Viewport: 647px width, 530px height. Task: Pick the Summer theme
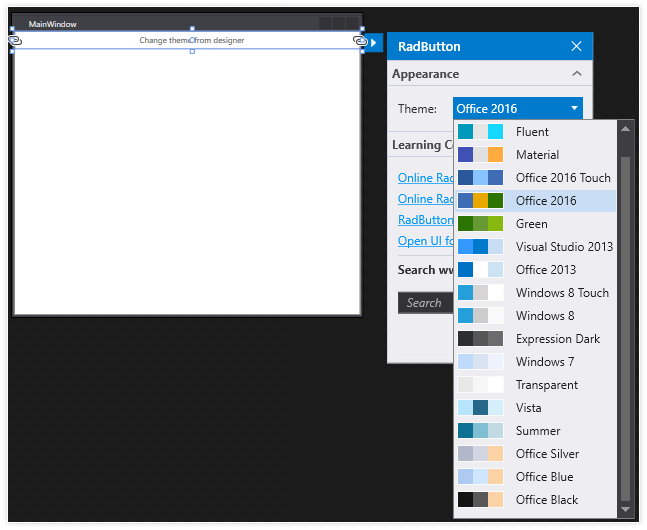[x=536, y=431]
